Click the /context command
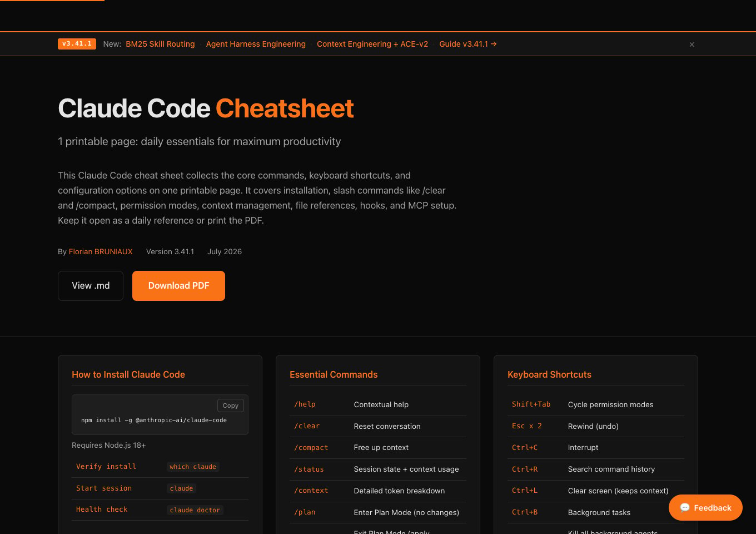 [311, 491]
